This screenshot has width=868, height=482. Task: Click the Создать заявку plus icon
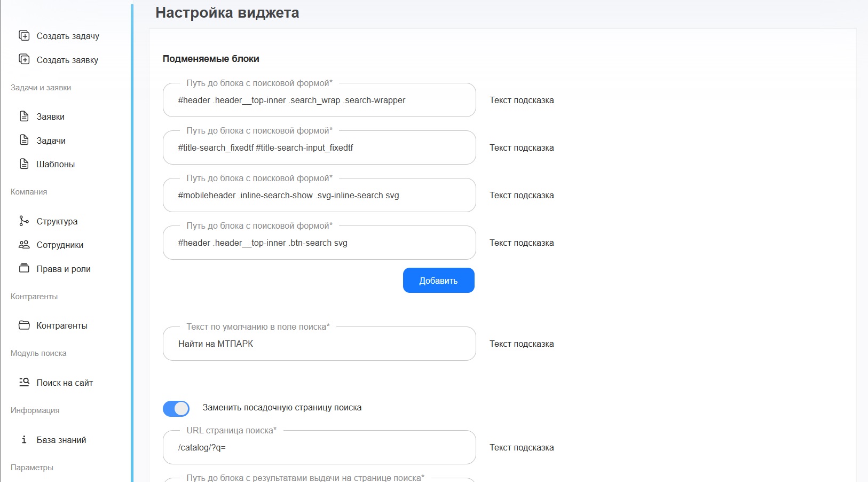(24, 59)
